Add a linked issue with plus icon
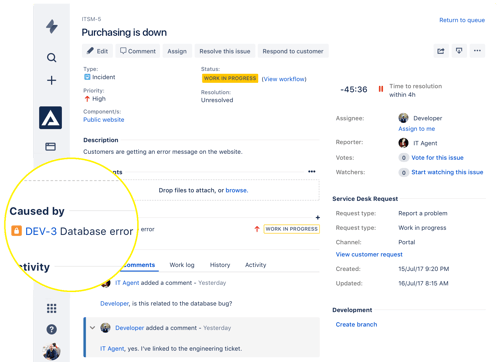 click(318, 218)
